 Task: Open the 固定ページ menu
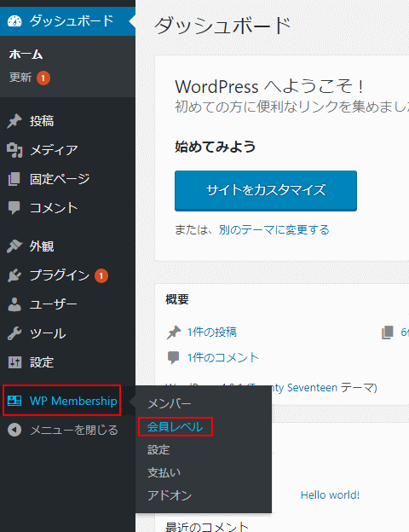[67, 179]
